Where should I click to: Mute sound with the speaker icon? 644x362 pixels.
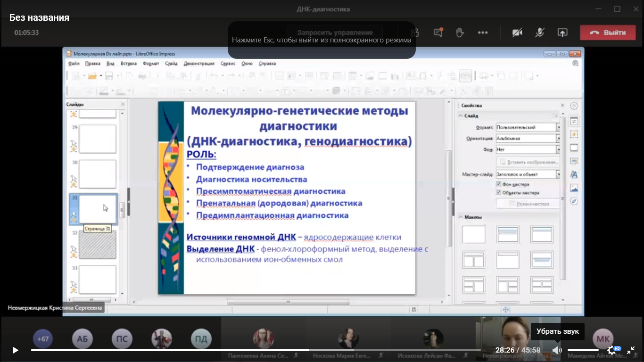[557, 350]
